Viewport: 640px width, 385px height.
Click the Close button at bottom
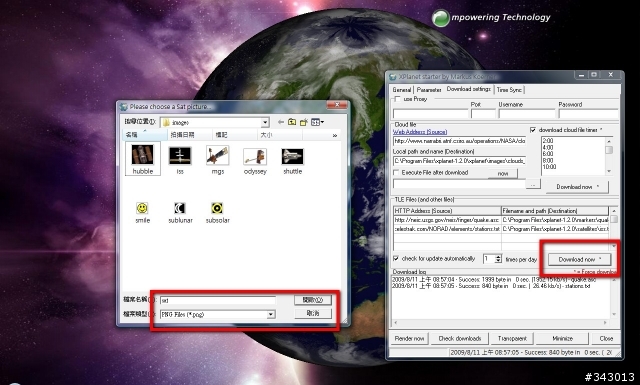point(606,338)
